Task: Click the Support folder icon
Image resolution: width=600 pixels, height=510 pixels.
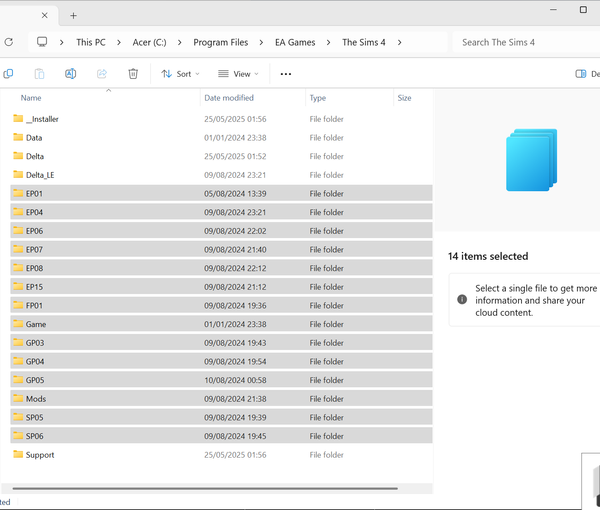Action: point(18,454)
